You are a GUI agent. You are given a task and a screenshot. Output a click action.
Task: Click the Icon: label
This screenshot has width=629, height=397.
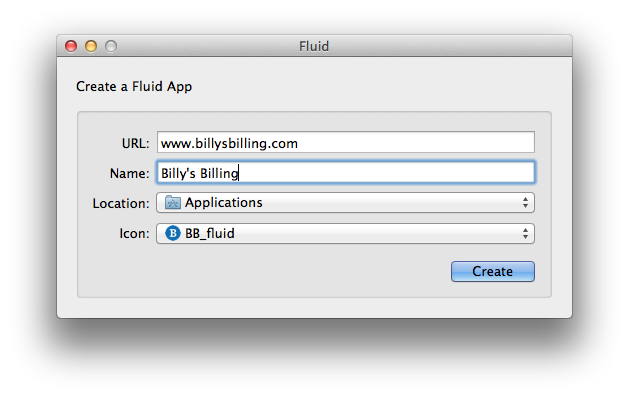click(134, 233)
